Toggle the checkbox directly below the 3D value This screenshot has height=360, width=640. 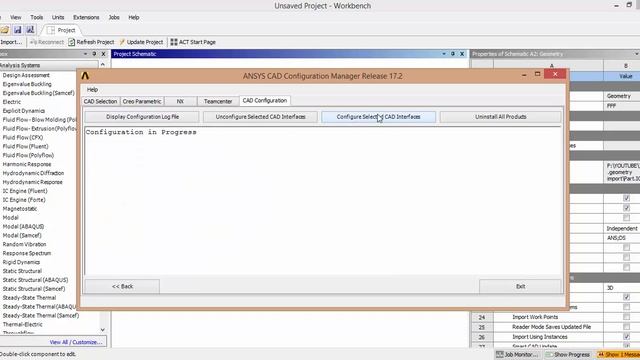(x=626, y=297)
